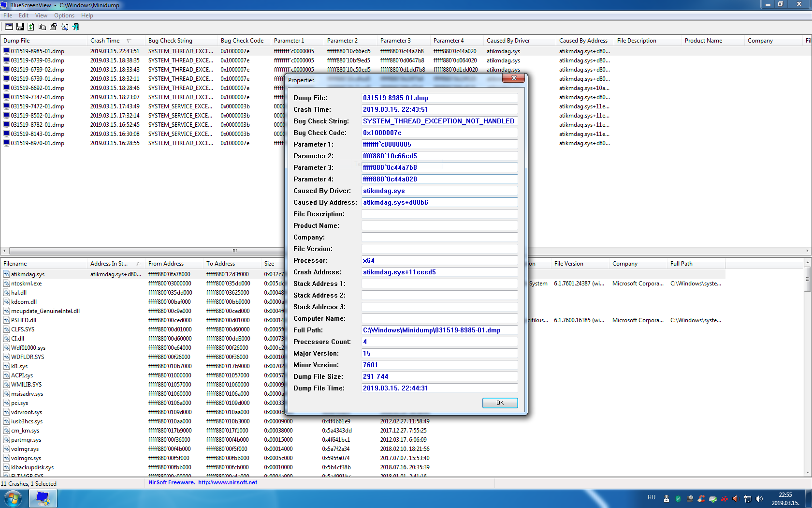The height and width of the screenshot is (508, 812).
Task: Sort by Crash Time column header
Action: pyautogui.click(x=116, y=41)
